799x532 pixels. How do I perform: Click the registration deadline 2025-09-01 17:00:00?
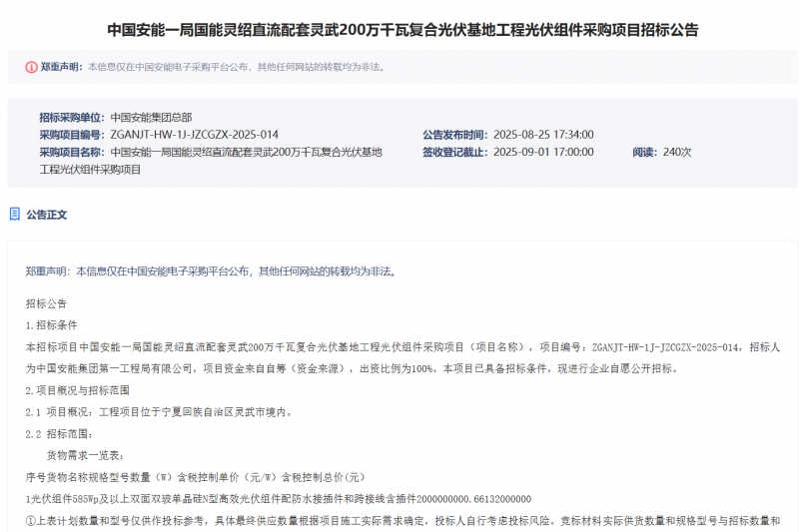click(543, 152)
